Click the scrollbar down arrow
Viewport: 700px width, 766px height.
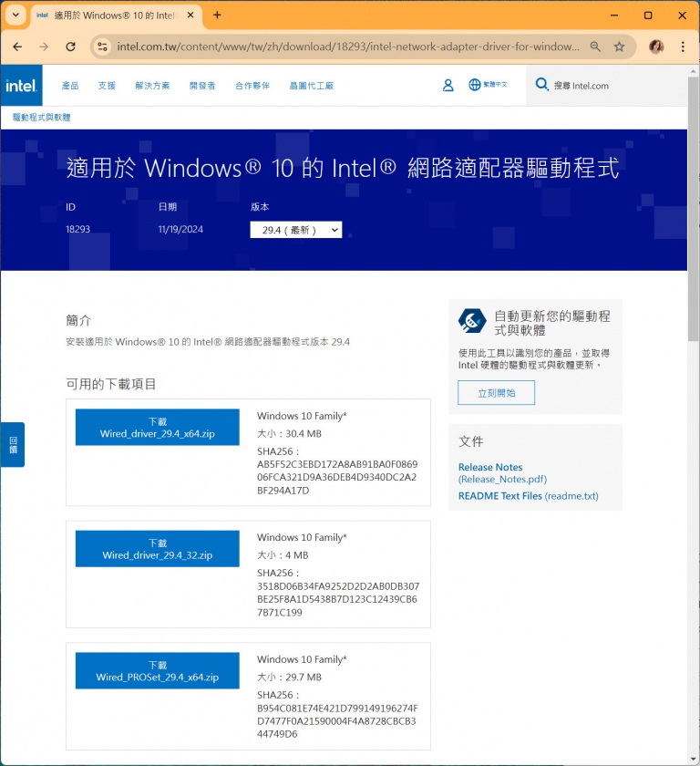pos(694,759)
